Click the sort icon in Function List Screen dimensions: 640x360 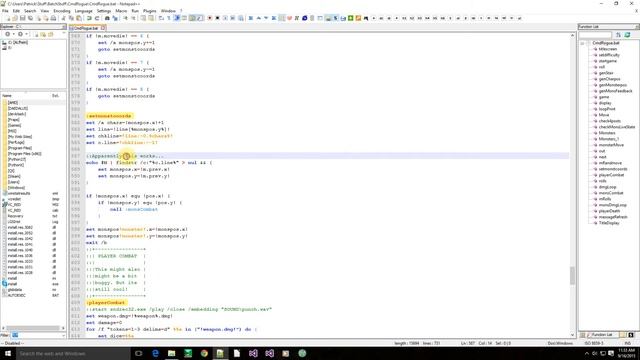pos(618,35)
